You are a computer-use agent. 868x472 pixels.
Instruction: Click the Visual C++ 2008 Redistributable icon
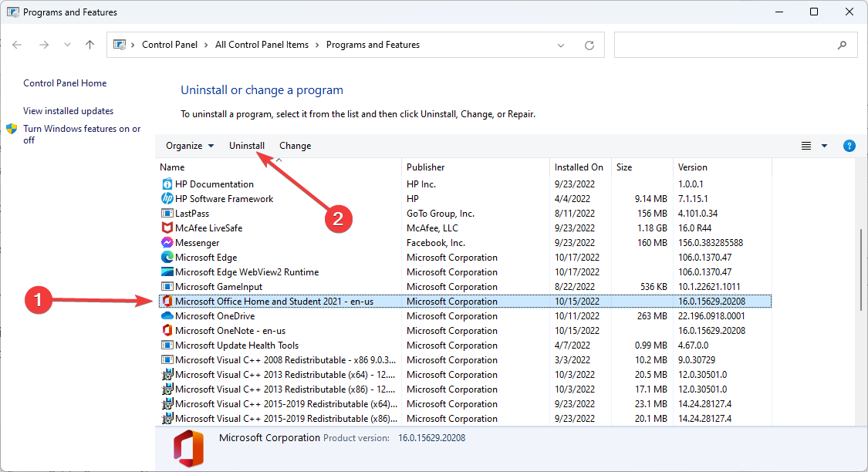(167, 359)
